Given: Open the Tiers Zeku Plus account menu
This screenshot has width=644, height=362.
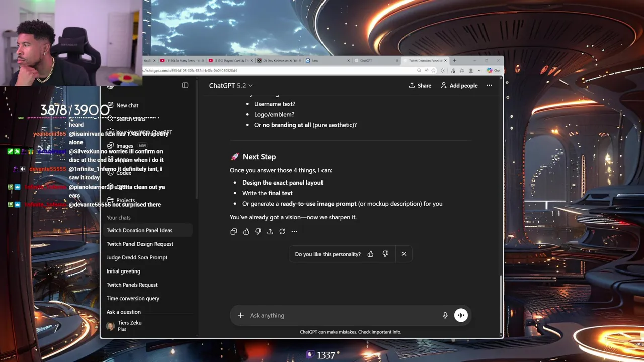Looking at the screenshot, I should click(148, 326).
